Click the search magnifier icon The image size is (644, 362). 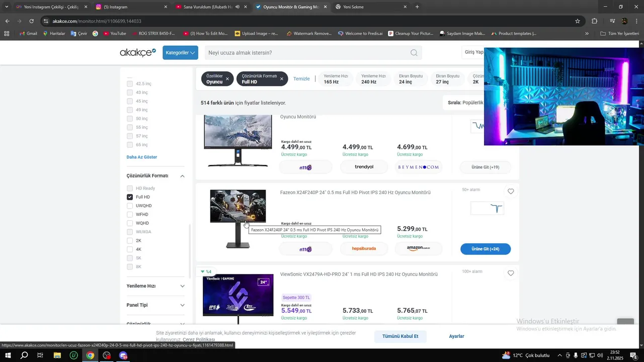(x=414, y=53)
